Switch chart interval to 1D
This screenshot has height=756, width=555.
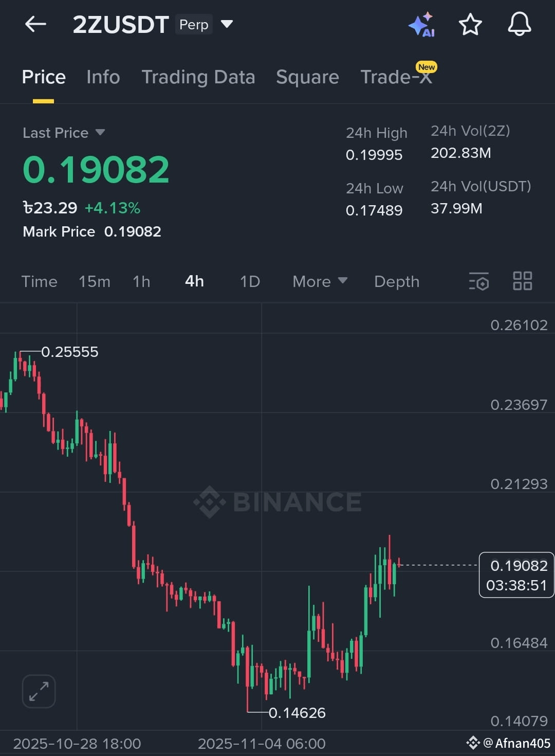point(250,281)
